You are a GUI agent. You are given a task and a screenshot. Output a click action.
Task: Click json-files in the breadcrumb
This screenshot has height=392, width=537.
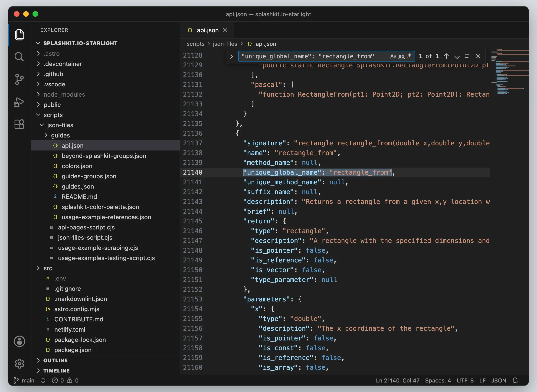point(225,44)
